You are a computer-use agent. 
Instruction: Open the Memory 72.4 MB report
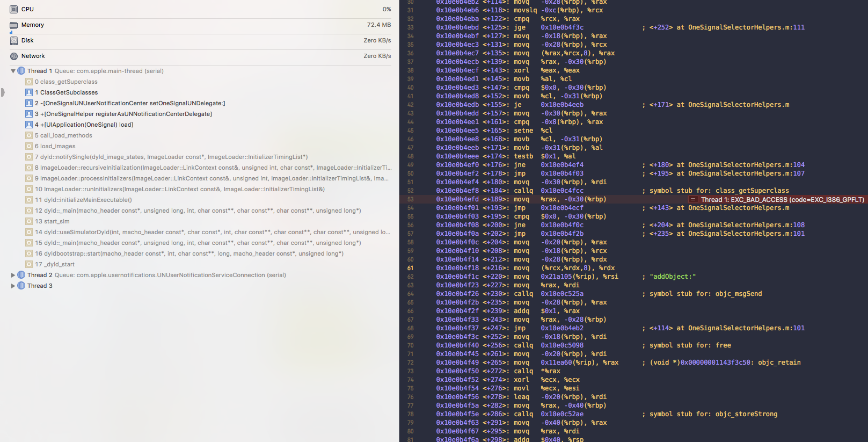[x=200, y=25]
